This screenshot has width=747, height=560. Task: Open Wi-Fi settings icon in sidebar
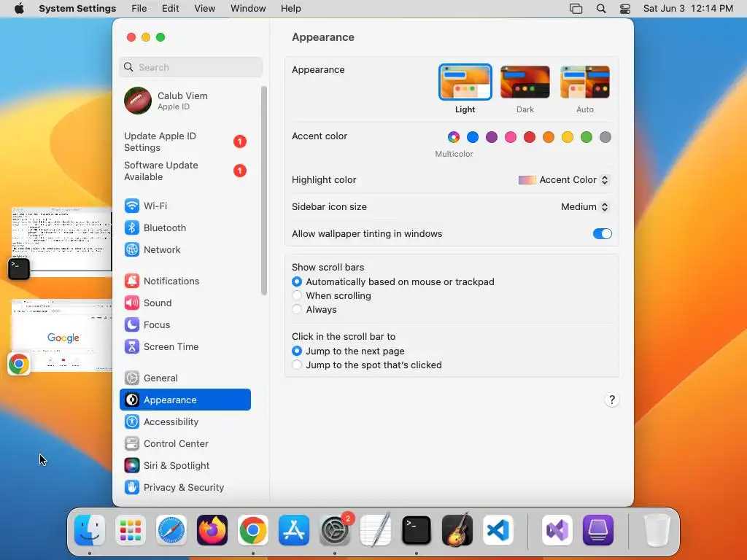tap(131, 206)
